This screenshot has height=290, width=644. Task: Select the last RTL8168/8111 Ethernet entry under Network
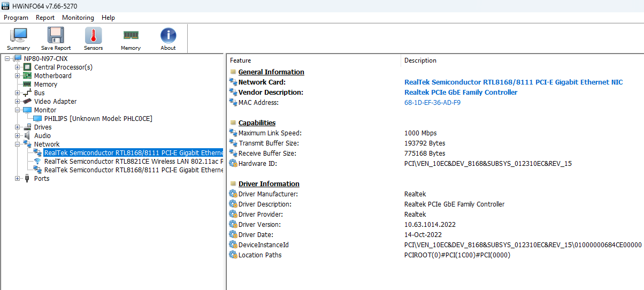(133, 170)
